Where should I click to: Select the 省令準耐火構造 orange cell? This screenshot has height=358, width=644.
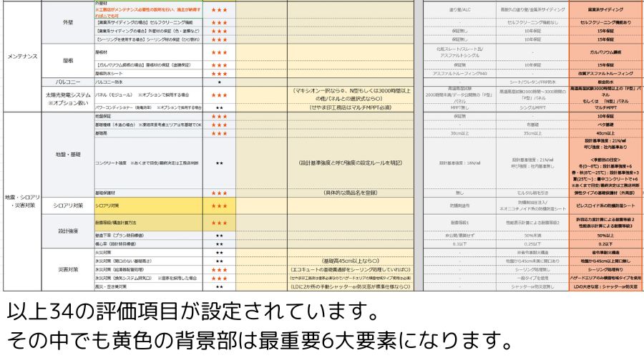[x=605, y=252]
